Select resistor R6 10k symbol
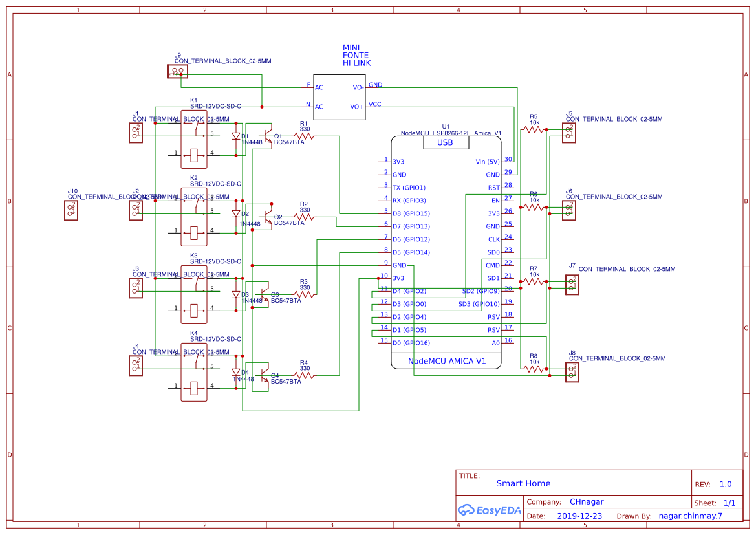 pos(534,207)
